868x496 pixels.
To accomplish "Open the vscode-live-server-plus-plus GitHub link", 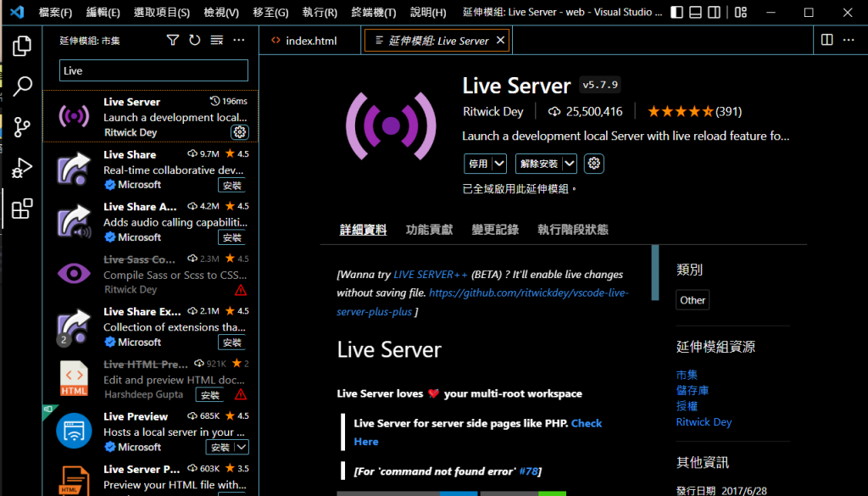I will point(482,302).
